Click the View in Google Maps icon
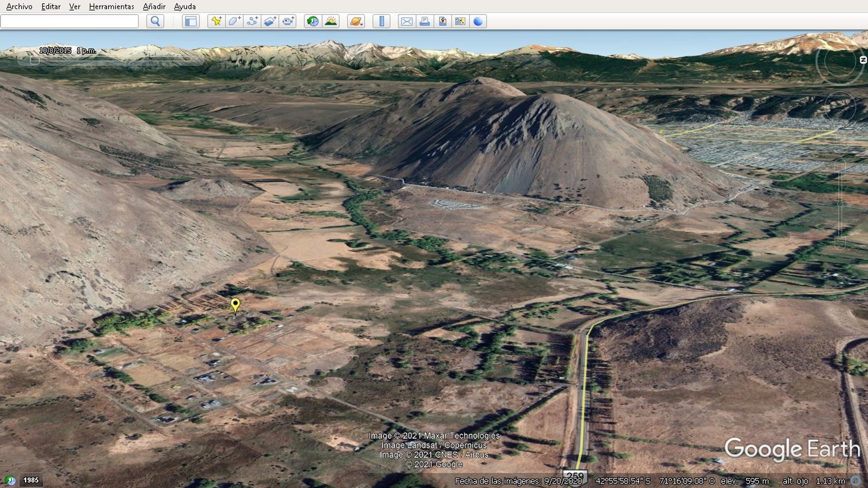 [460, 21]
